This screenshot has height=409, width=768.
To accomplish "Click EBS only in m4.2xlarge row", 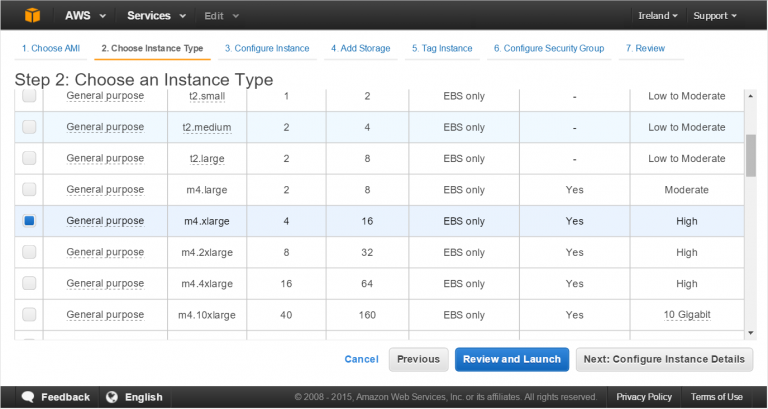I will 464,253.
